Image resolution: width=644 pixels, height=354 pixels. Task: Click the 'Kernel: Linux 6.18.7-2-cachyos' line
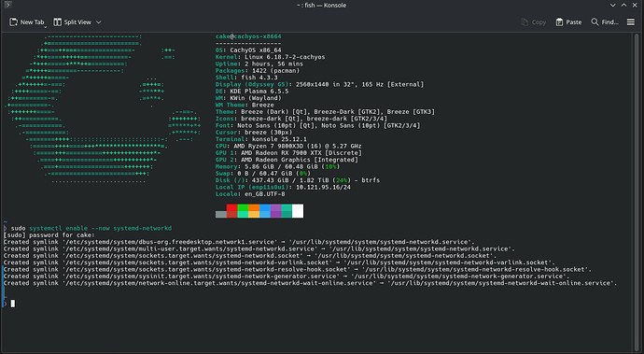click(x=270, y=57)
